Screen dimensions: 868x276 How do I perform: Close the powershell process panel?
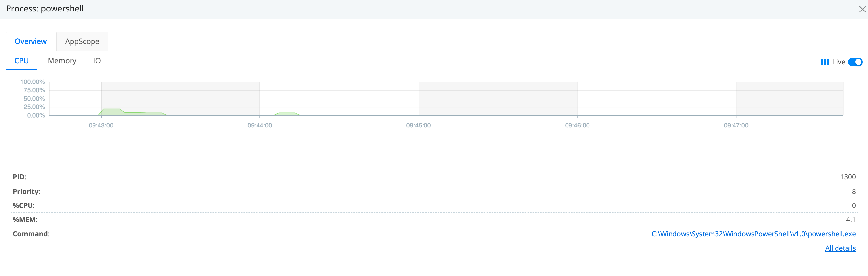[x=862, y=9]
